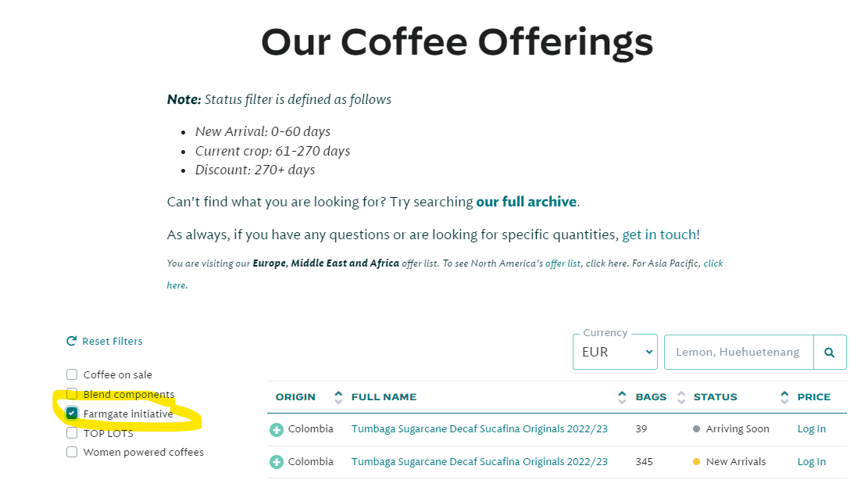Click the search magnifier icon button

click(830, 352)
